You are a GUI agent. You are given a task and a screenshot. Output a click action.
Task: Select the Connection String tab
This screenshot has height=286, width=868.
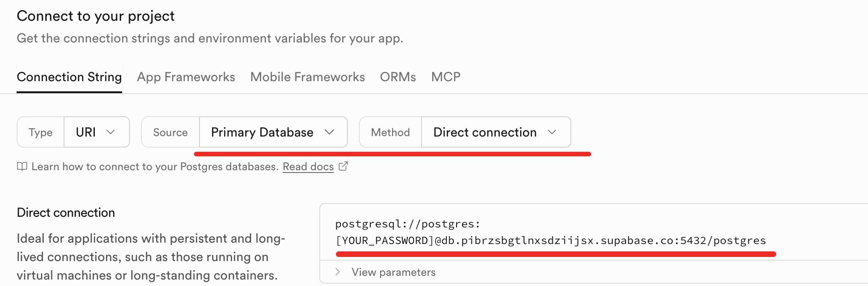coord(69,77)
